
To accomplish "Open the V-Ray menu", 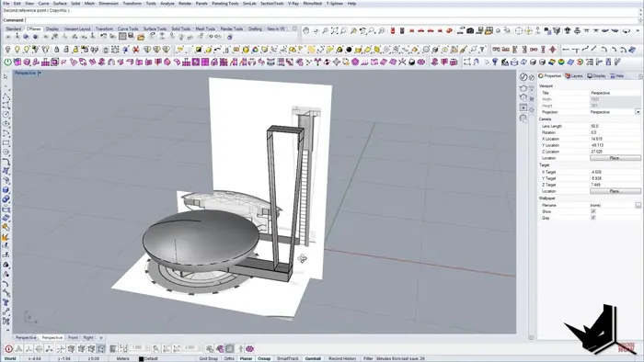I will pos(293,4).
